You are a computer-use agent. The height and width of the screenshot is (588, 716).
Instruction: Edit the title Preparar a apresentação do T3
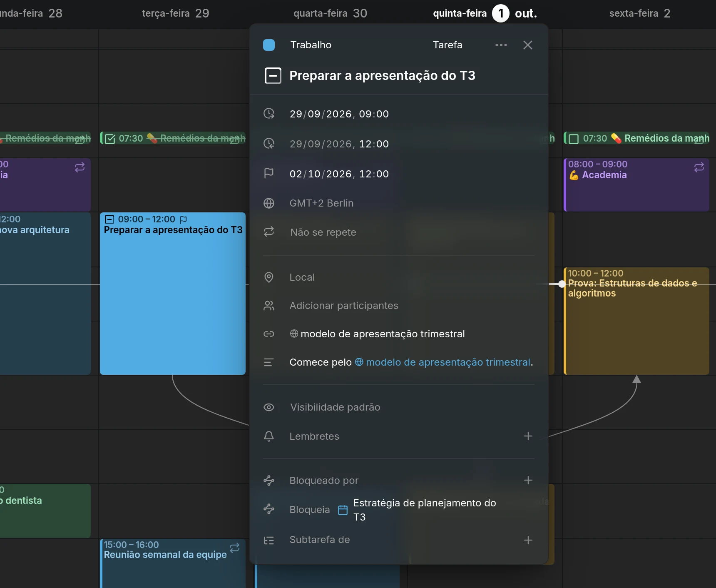(x=382, y=76)
